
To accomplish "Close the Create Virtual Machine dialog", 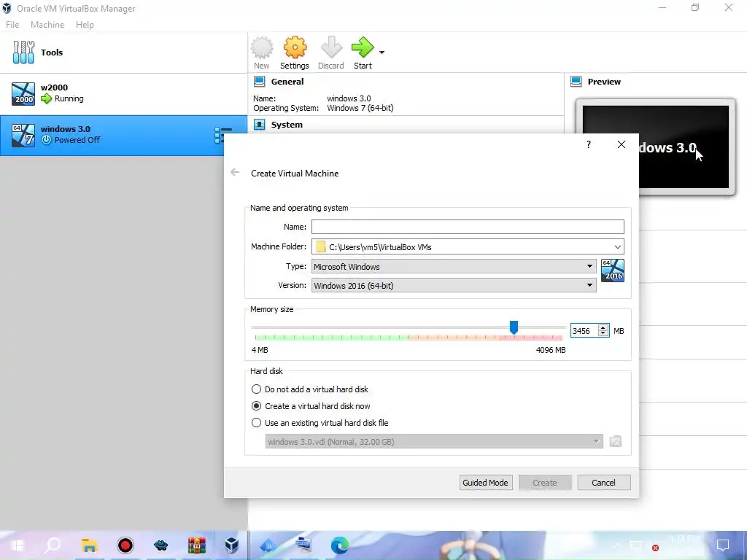I will (x=622, y=144).
